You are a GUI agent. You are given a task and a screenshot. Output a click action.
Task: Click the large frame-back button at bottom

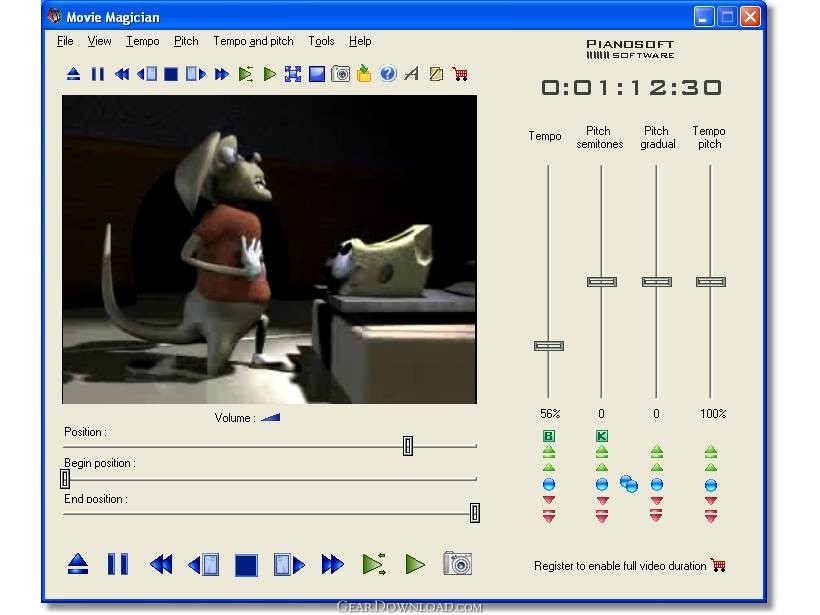203,564
